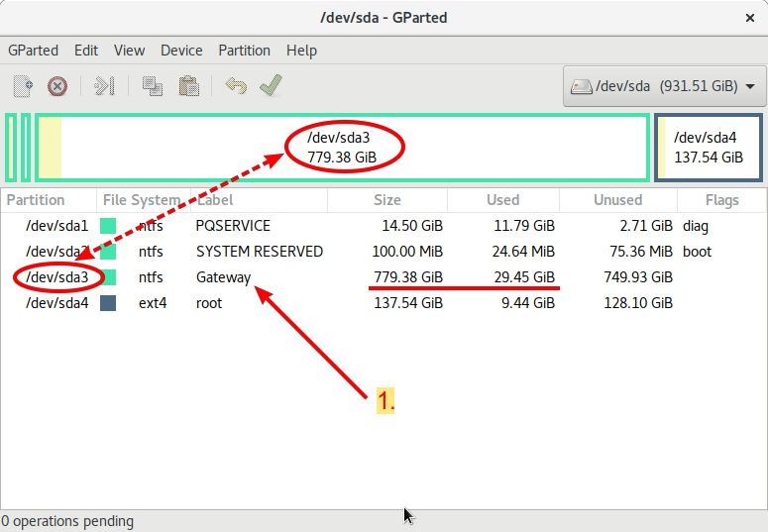Click the Resize/Move partition toolbar icon
768x532 pixels.
click(x=104, y=86)
